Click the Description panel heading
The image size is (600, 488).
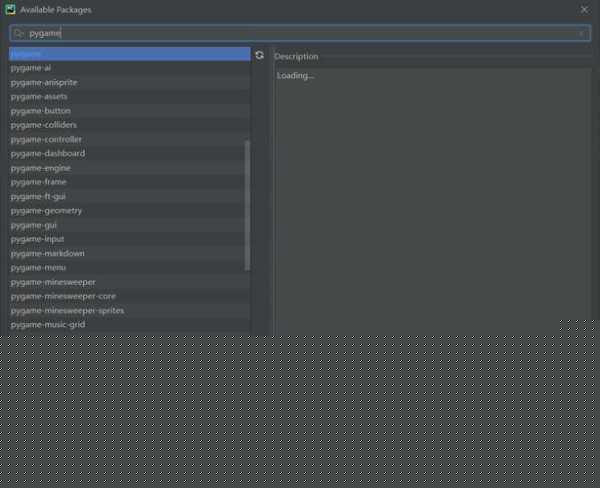(x=296, y=56)
